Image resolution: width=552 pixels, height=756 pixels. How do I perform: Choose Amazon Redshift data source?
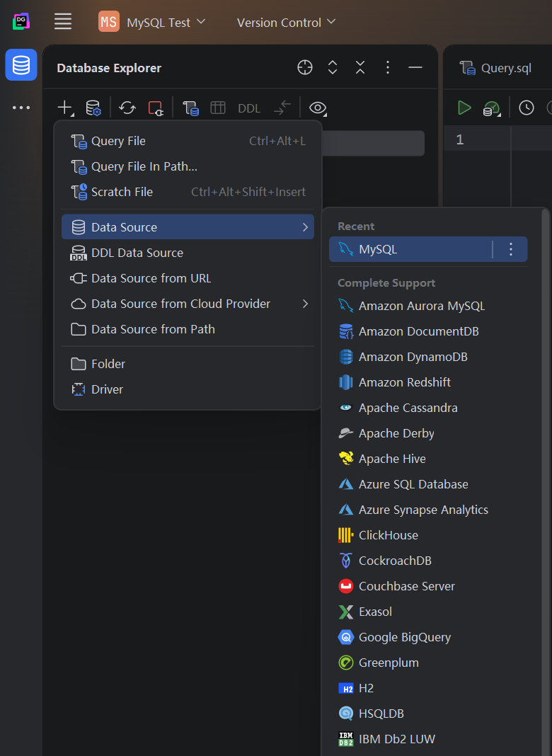pos(428,382)
